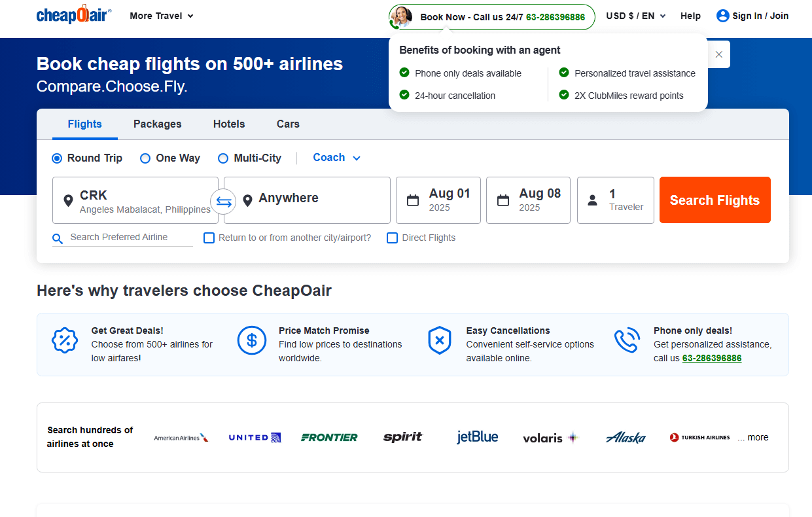Click the swap origin and destination arrows icon
The height and width of the screenshot is (517, 812).
click(224, 202)
